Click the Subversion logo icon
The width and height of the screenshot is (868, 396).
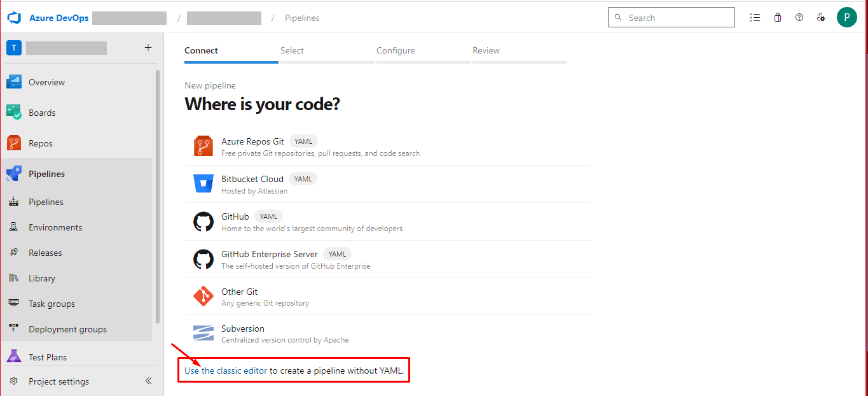click(x=203, y=334)
